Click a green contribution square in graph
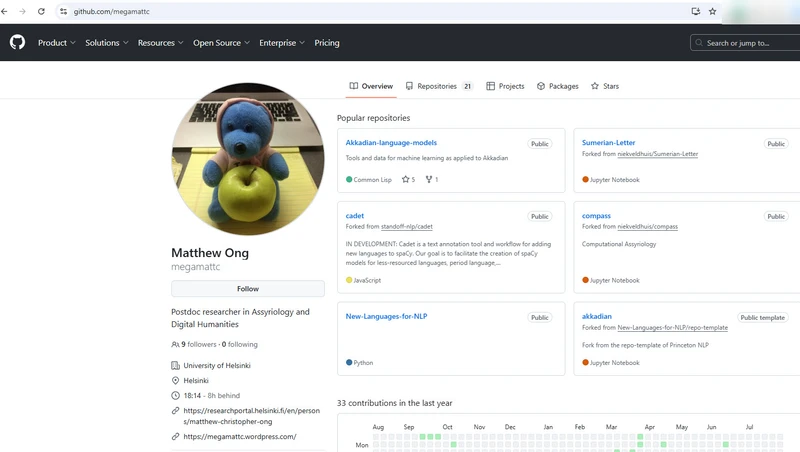 424,437
